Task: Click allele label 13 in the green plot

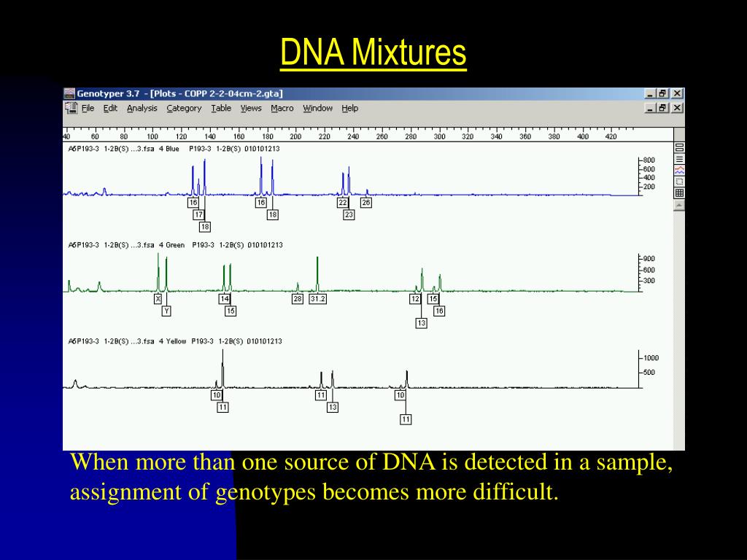Action: pyautogui.click(x=421, y=323)
